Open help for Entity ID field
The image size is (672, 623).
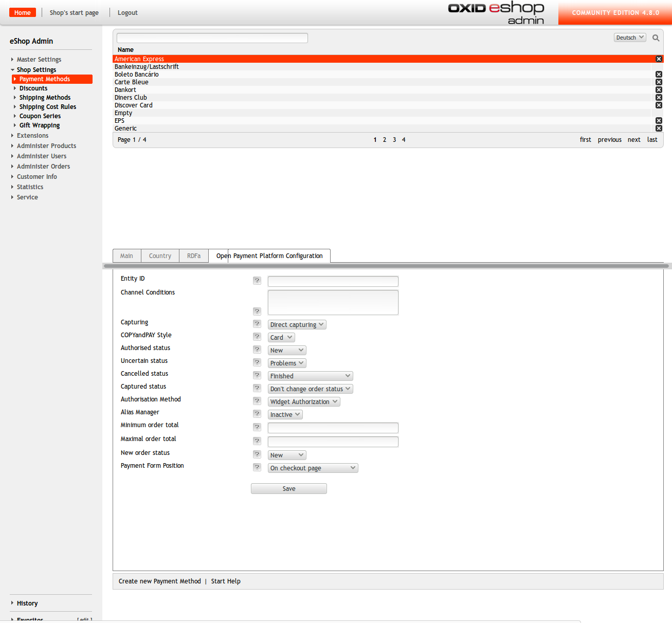click(x=257, y=281)
